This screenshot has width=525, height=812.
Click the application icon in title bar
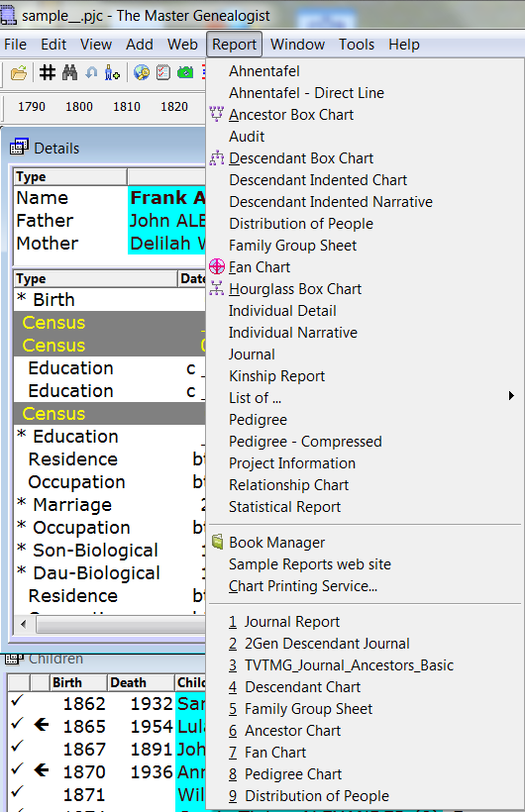[x=8, y=15]
